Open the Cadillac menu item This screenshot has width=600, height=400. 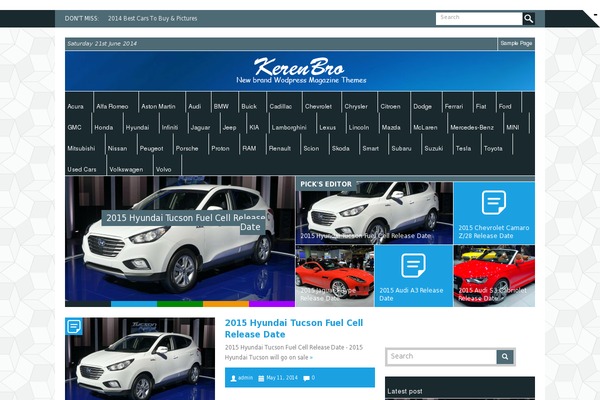280,106
